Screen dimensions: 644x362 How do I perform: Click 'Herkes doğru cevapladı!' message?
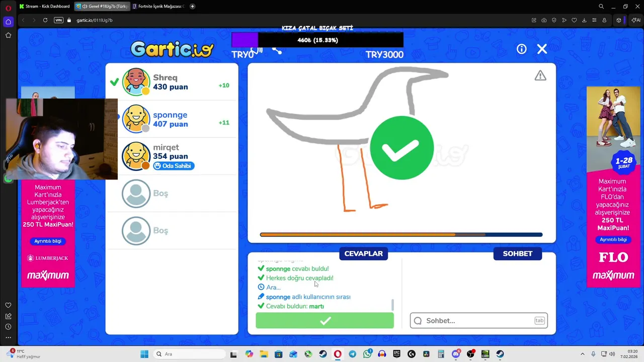point(299,278)
